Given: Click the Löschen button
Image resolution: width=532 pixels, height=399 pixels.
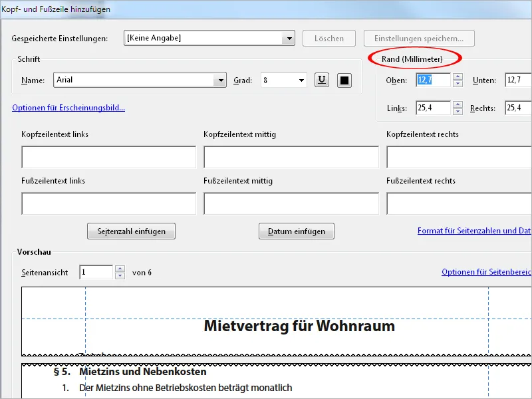Looking at the screenshot, I should tap(329, 39).
